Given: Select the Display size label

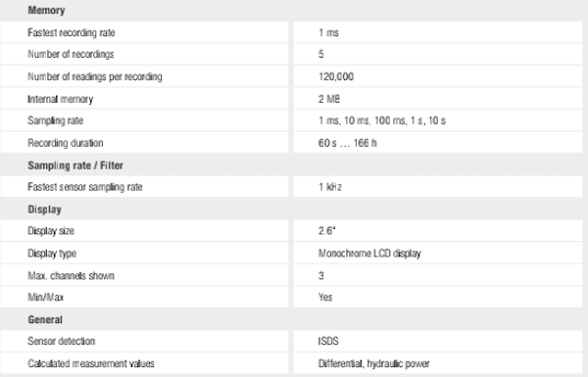Looking at the screenshot, I should tap(51, 231).
